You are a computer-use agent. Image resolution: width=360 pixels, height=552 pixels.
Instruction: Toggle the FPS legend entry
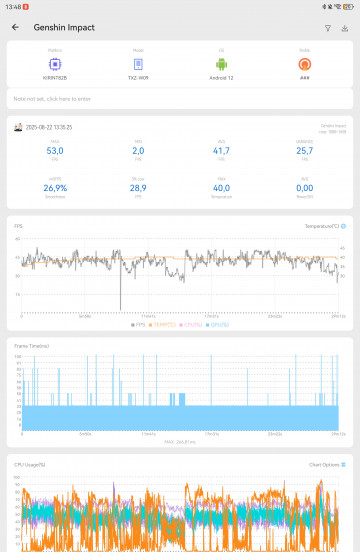[x=138, y=325]
